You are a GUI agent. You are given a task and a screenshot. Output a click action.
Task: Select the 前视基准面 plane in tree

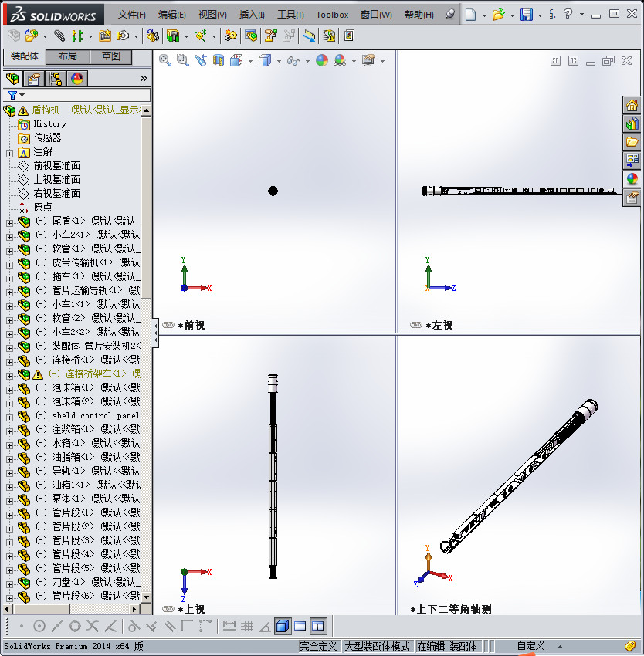(x=56, y=166)
